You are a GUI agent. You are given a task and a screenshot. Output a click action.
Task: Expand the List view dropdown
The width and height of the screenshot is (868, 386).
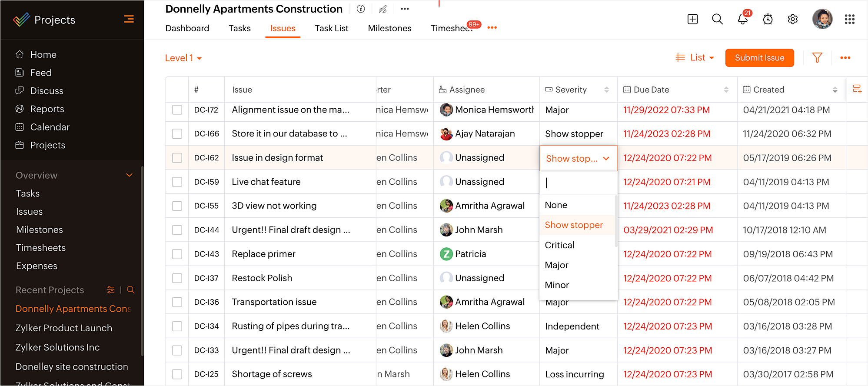[x=695, y=58]
